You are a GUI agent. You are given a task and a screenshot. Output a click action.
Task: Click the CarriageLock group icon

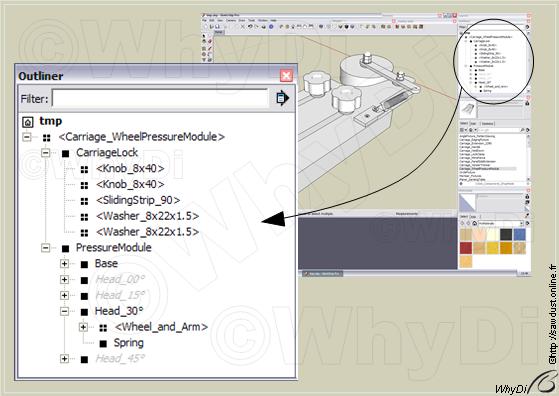(65, 153)
